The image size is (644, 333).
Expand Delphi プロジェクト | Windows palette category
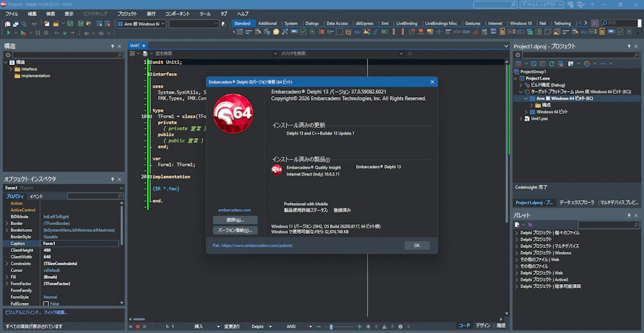tap(517, 253)
